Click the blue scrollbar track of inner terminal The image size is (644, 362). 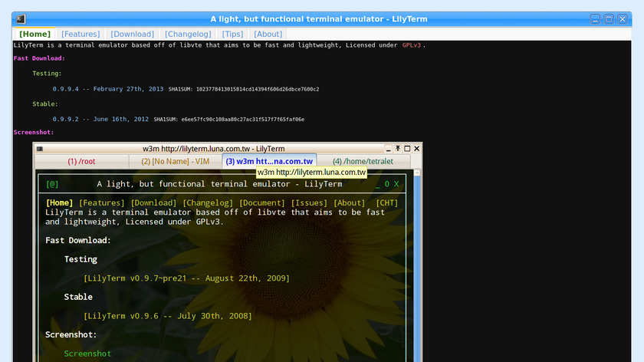tap(417, 269)
